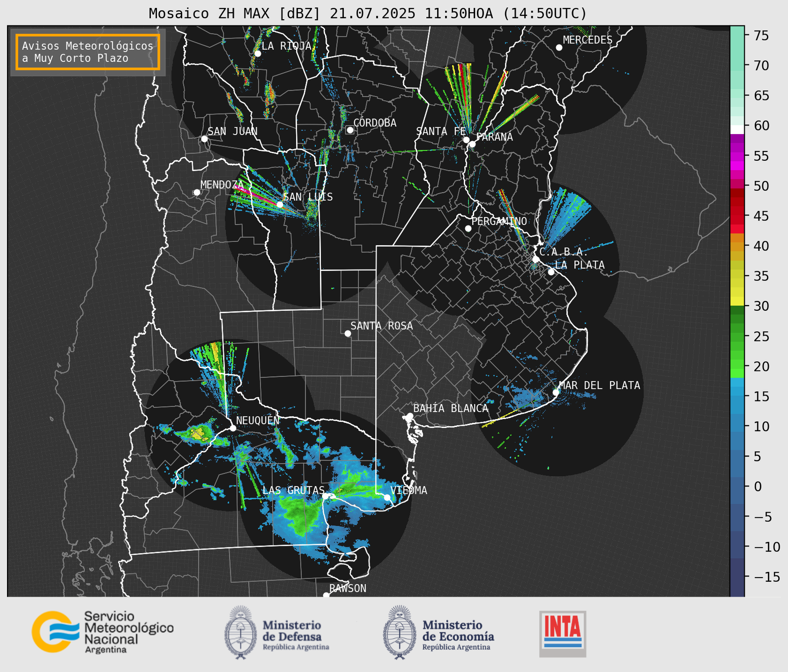
Task: Select the MENDOZA city marker
Action: pos(197,193)
